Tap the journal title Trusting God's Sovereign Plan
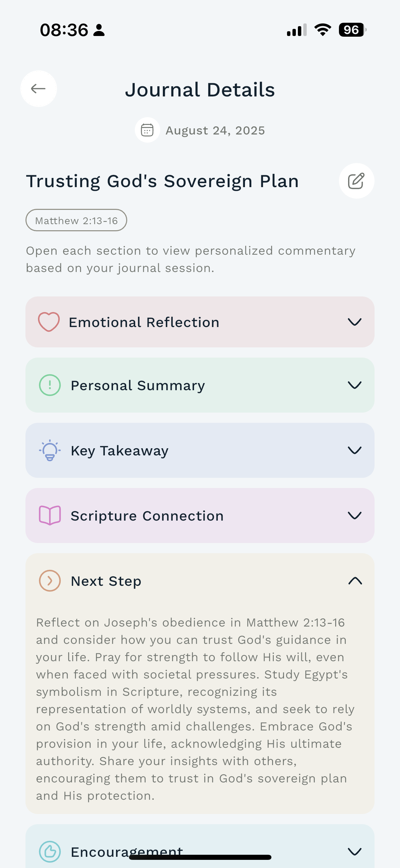 (x=163, y=181)
